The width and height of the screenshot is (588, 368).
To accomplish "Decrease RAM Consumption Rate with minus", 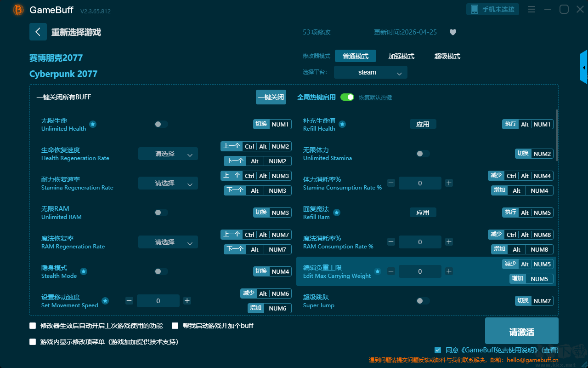I will 391,242.
